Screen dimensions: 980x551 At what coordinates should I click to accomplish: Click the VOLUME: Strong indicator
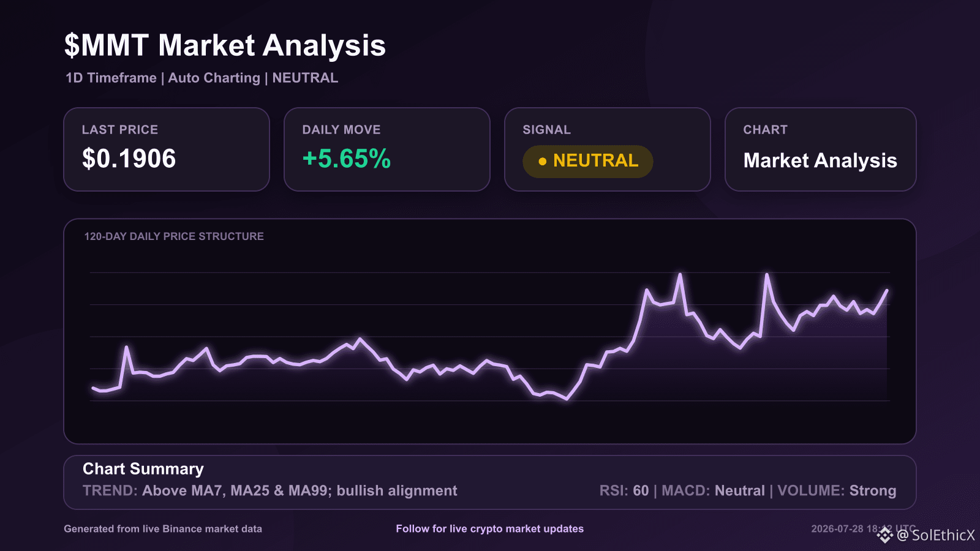[x=837, y=491]
